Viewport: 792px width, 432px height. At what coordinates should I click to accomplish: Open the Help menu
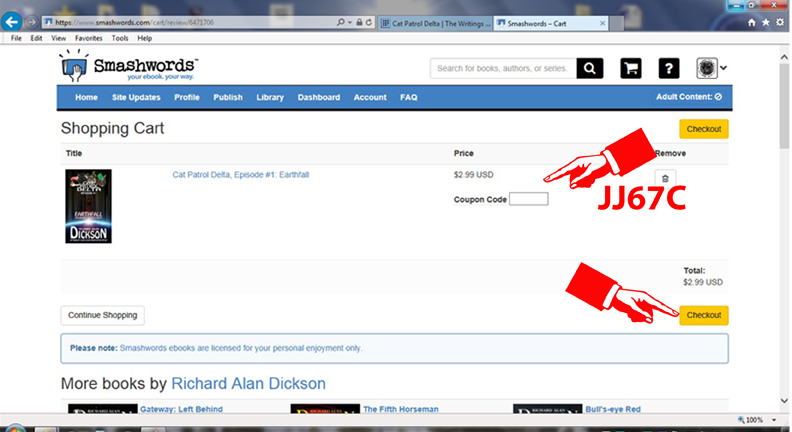(x=144, y=38)
